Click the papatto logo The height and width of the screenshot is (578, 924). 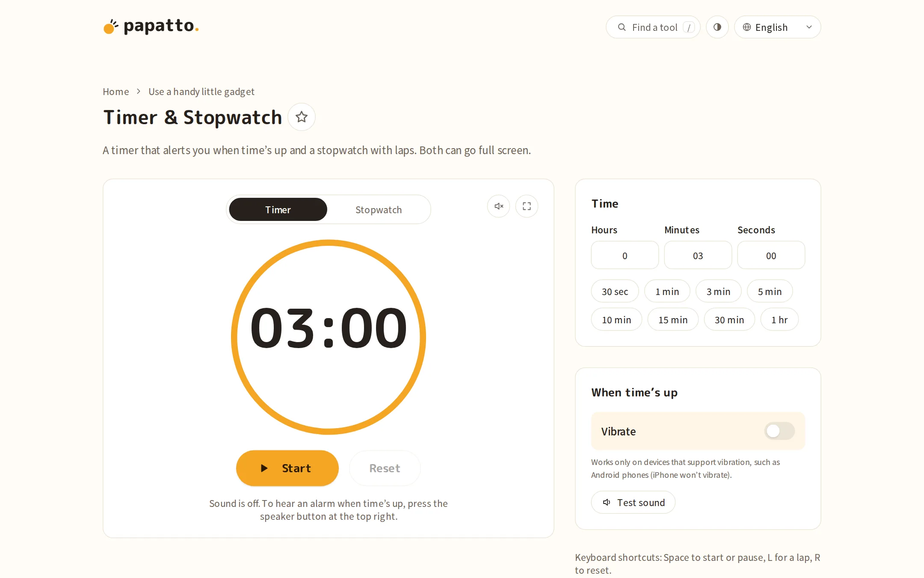[x=151, y=27]
